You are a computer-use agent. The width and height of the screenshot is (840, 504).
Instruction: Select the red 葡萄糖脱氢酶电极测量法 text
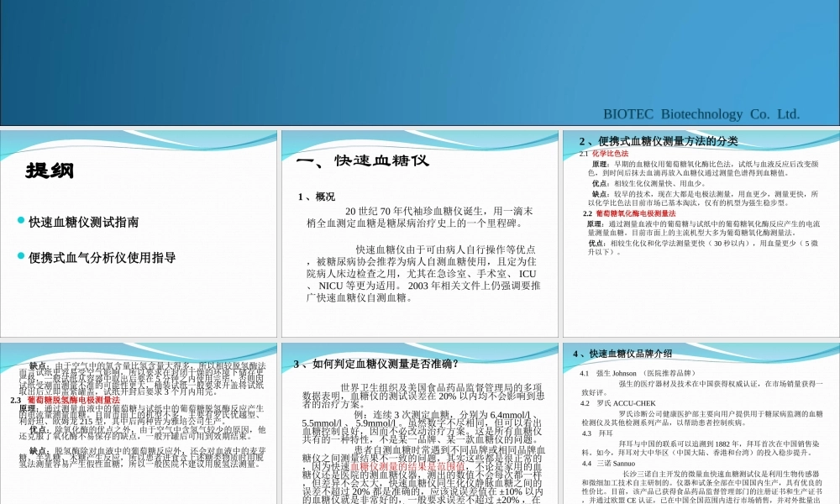74,402
